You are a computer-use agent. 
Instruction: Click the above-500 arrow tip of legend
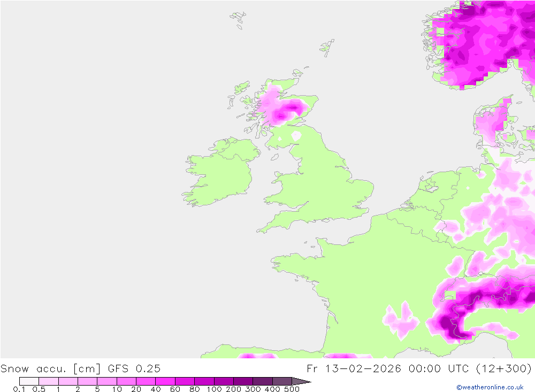click(x=301, y=381)
